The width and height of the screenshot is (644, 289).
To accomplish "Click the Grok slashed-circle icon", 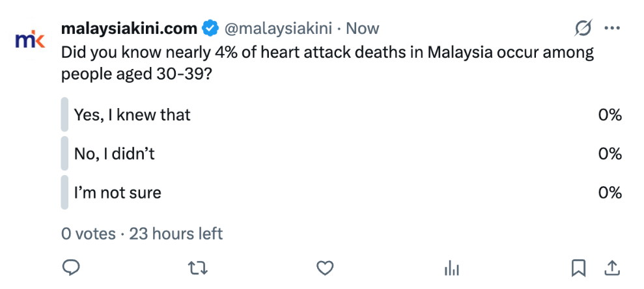I will tap(583, 29).
